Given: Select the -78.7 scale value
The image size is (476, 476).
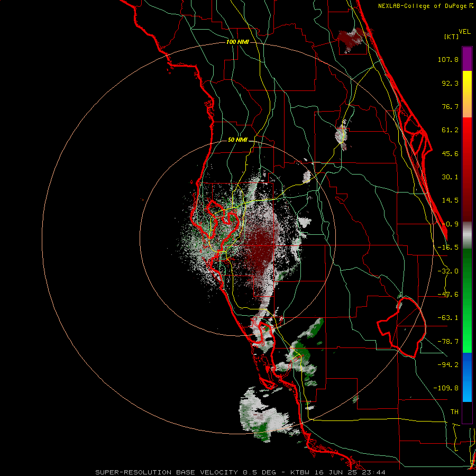Looking at the screenshot, I should pyautogui.click(x=448, y=342).
